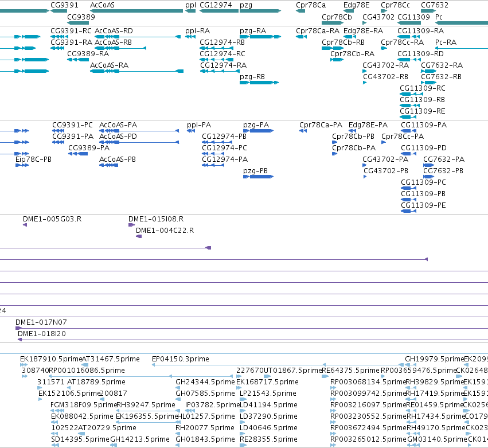The image size is (488, 448).
Task: Select transcript Edg78E-RA
Action: click(x=349, y=37)
